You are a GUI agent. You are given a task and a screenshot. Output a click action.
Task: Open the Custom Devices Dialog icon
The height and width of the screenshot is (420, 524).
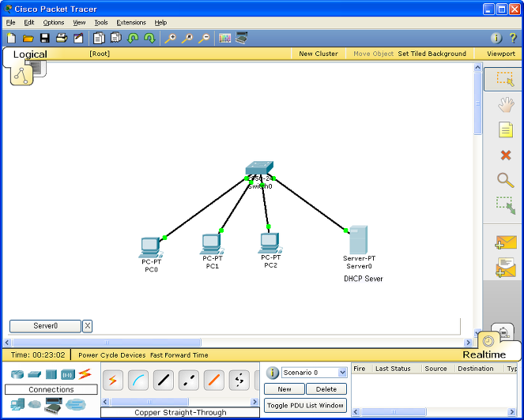coord(242,38)
